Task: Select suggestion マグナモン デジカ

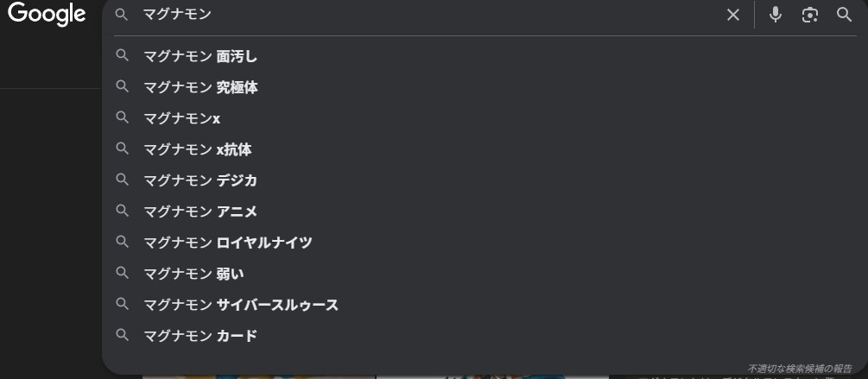Action: pyautogui.click(x=200, y=180)
